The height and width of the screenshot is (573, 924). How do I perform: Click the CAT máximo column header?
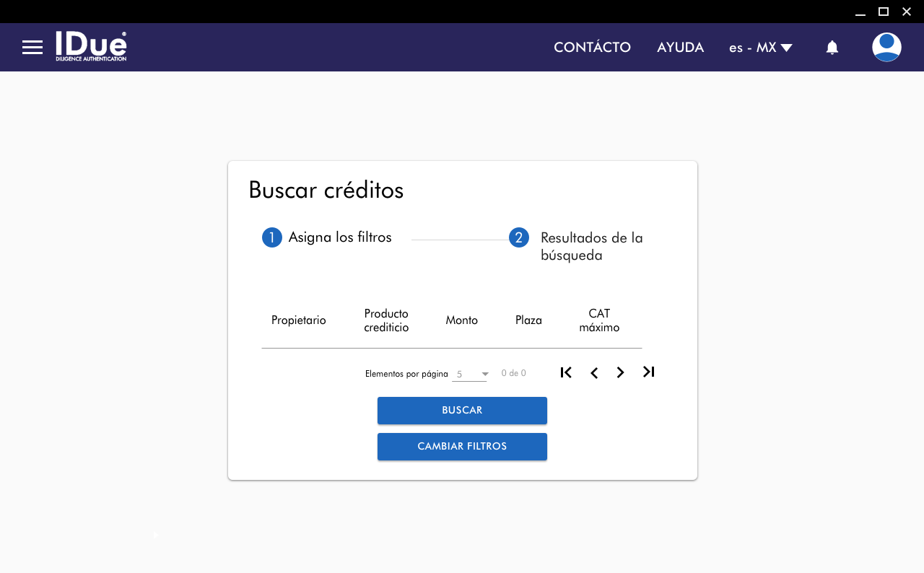coord(599,320)
